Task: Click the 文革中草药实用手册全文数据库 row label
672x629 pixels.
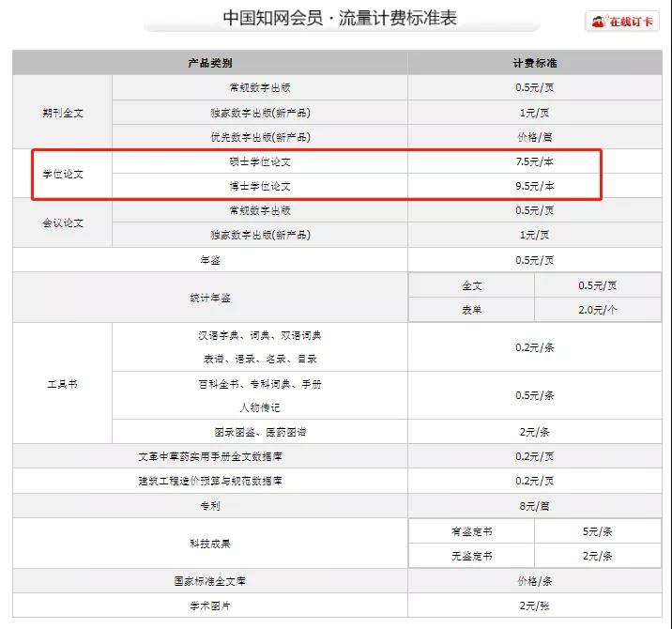Action: click(210, 456)
